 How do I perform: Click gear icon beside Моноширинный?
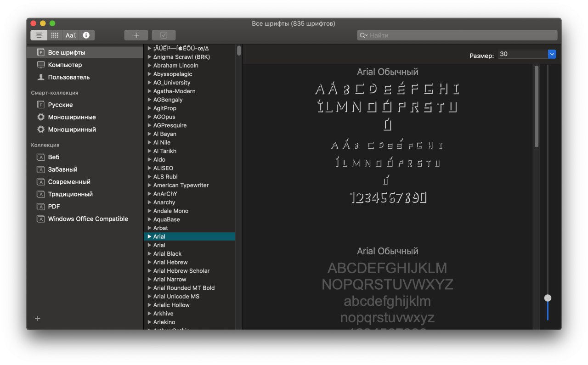point(41,129)
